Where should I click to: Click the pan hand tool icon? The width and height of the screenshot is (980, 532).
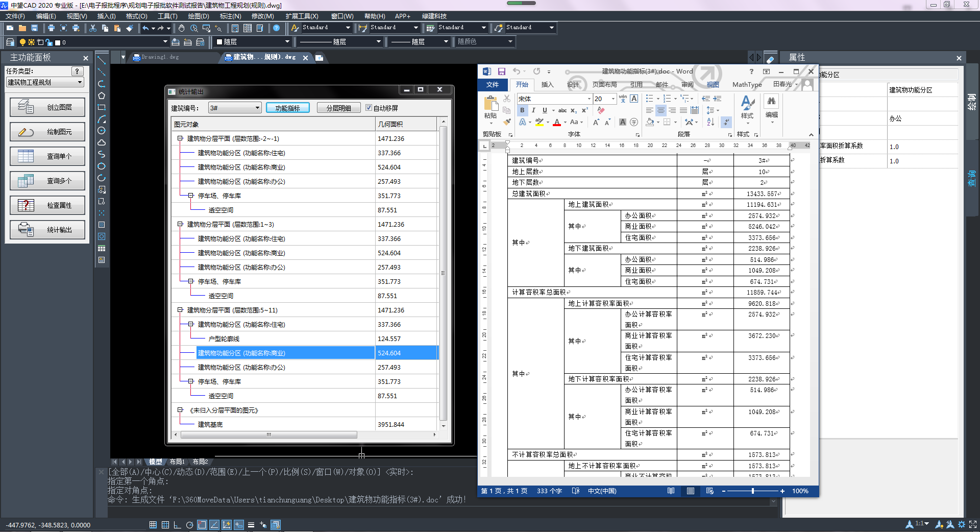pyautogui.click(x=181, y=28)
